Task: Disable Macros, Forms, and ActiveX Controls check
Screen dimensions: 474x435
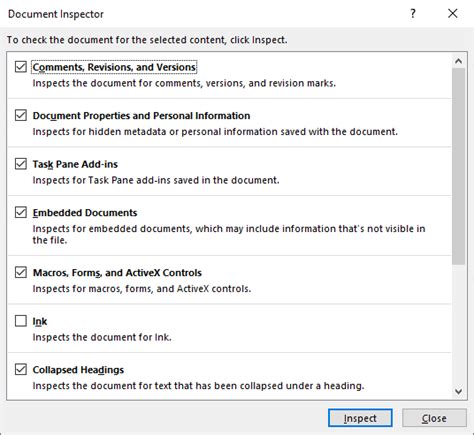Action: tap(21, 272)
